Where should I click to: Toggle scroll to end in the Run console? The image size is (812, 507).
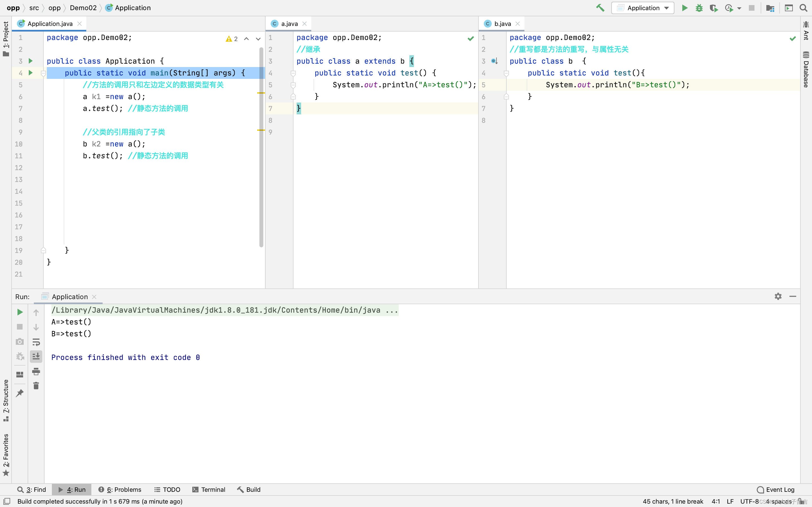coord(36,356)
